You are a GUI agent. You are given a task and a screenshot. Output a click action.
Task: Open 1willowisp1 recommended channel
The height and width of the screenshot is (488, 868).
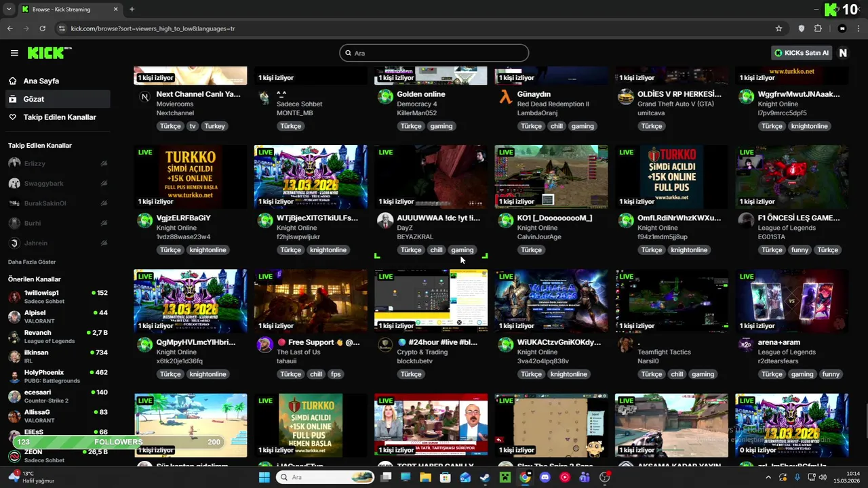(58, 297)
